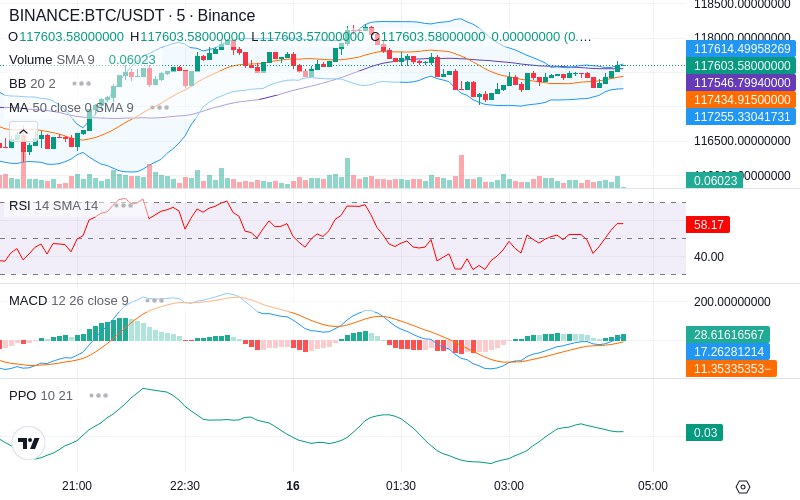Select the MACD 12 26 close 9 label
This screenshot has height=500, width=800.
tap(69, 301)
